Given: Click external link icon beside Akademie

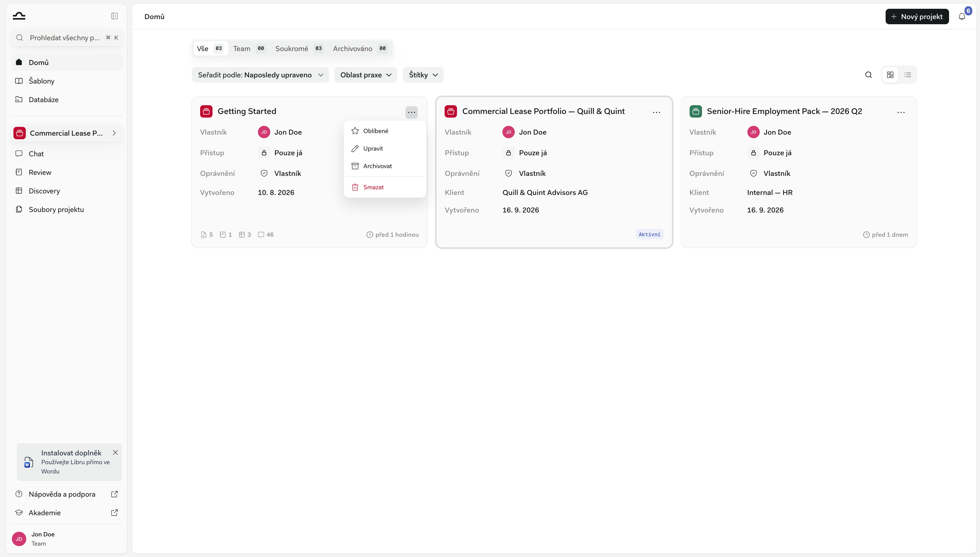Looking at the screenshot, I should click(x=114, y=513).
